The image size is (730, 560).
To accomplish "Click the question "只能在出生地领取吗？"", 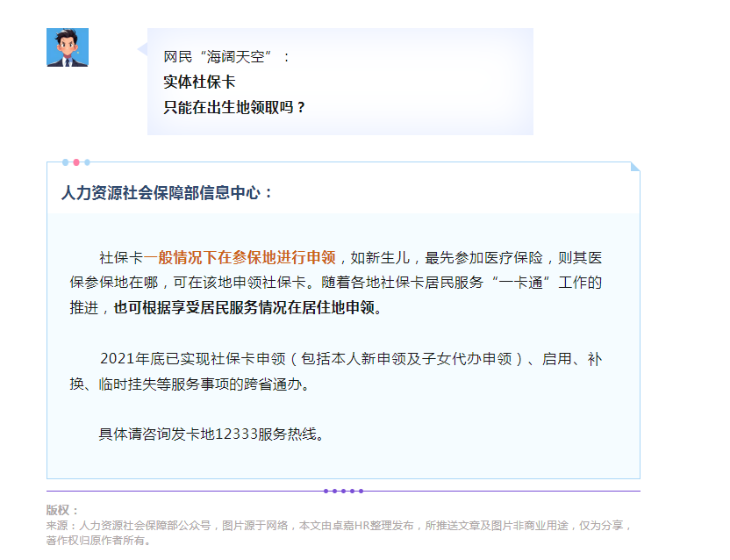I will point(234,108).
